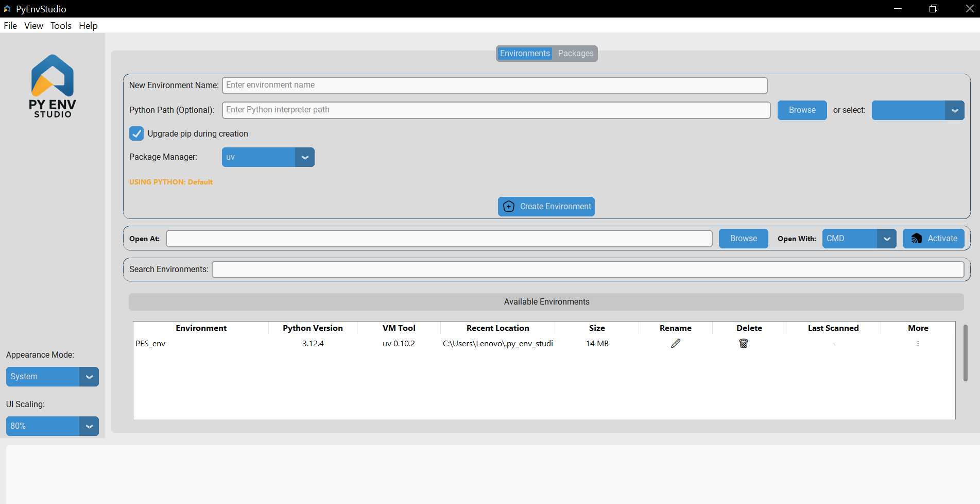
Task: Click the PyEnvStudio logo in the sidebar
Action: tap(53, 86)
